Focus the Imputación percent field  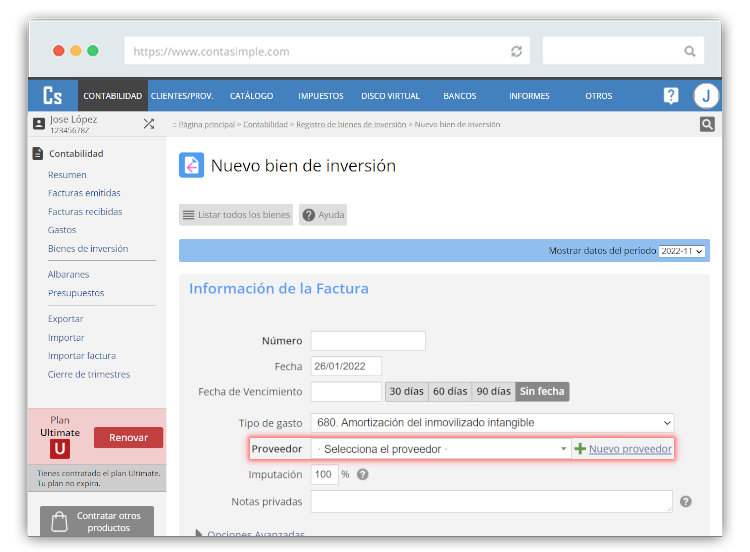point(325,475)
